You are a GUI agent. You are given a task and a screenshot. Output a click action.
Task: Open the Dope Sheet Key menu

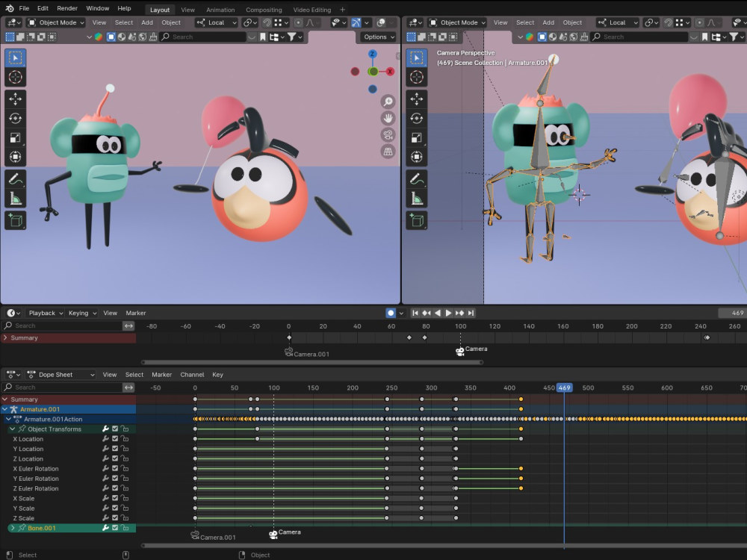pos(217,375)
